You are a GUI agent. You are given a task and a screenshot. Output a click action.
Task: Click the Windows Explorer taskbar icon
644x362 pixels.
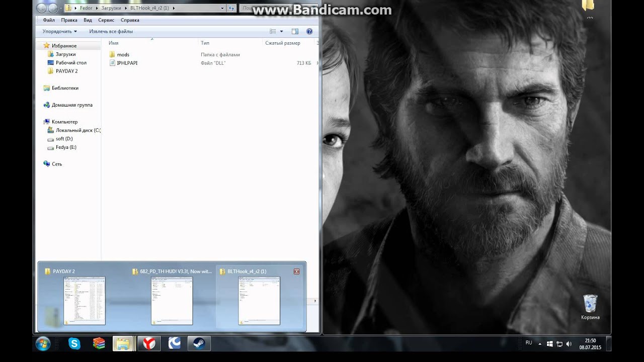(x=123, y=344)
